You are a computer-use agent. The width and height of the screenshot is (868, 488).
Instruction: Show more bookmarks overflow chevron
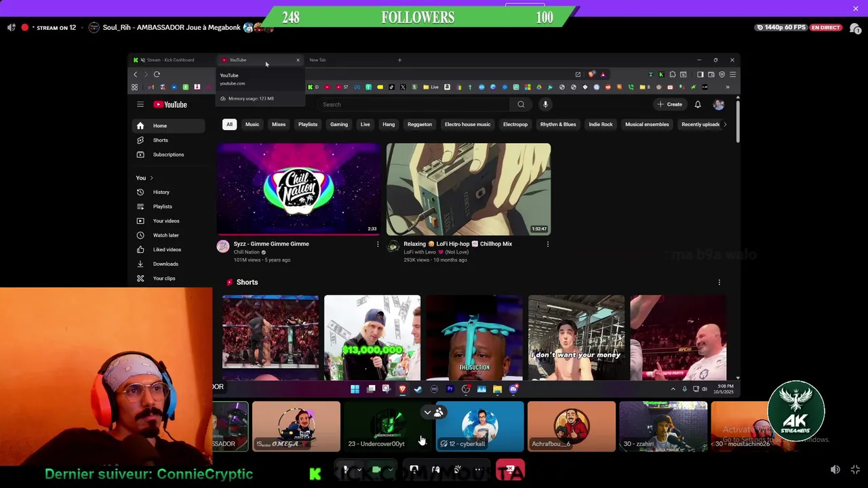(728, 87)
